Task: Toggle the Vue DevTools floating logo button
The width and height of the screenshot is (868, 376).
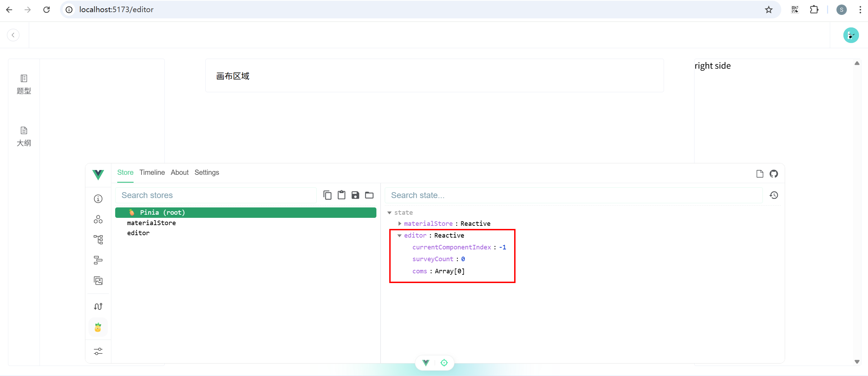Action: pyautogui.click(x=426, y=363)
